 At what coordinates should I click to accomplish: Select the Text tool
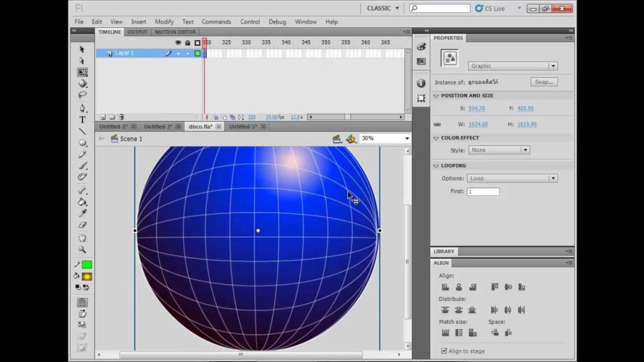82,120
